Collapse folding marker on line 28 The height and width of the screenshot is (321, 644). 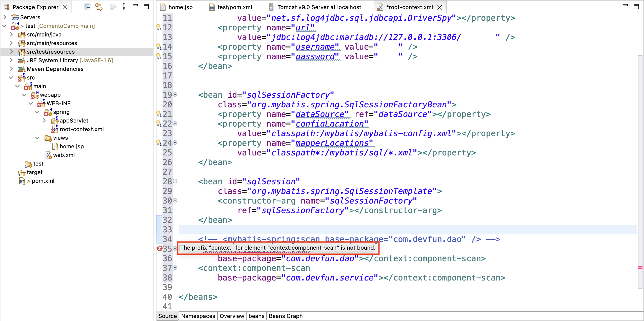coord(175,181)
